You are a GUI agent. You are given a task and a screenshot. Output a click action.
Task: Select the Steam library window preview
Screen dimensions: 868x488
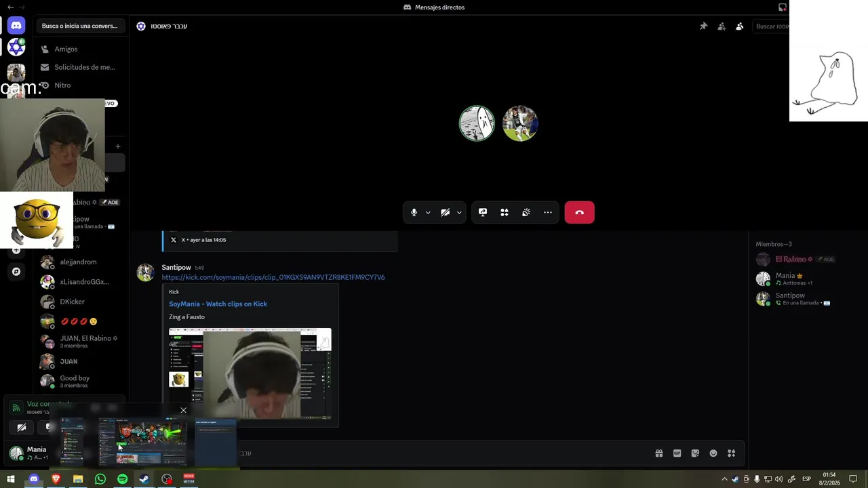coord(144,441)
